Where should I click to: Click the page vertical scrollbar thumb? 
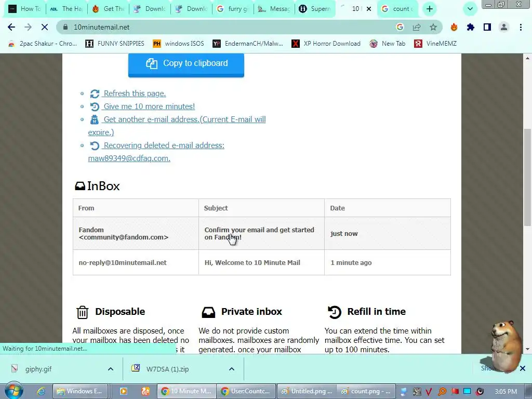(527, 177)
